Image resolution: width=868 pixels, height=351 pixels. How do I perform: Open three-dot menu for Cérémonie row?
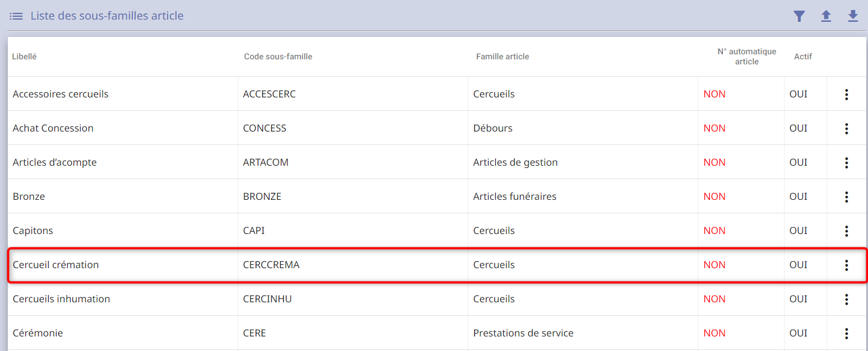(846, 333)
